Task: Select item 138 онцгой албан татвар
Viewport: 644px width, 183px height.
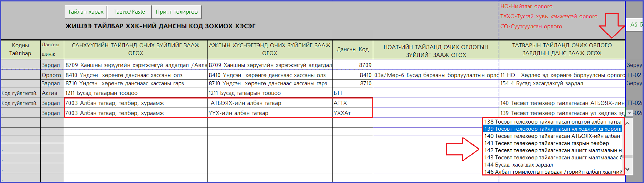Action: pos(552,122)
